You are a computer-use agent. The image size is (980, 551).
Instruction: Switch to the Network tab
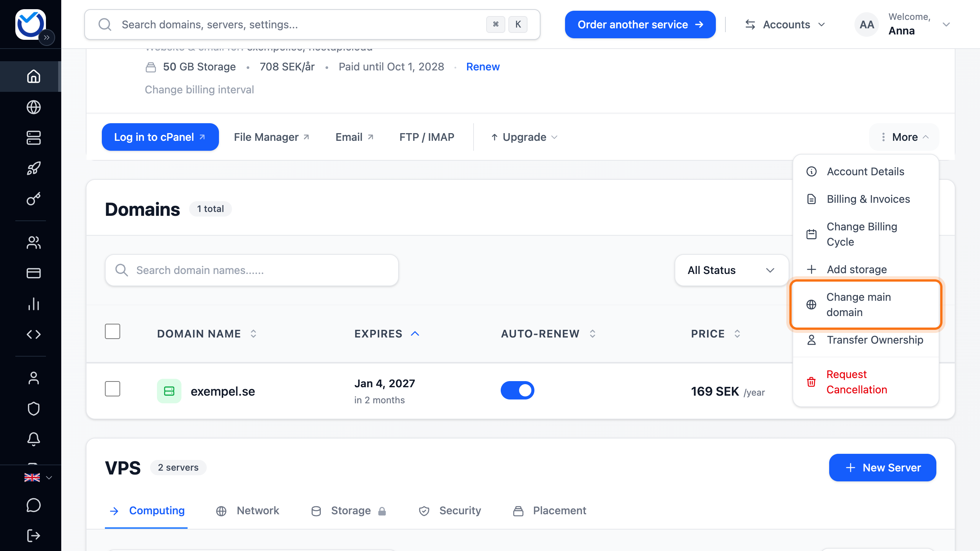(248, 510)
